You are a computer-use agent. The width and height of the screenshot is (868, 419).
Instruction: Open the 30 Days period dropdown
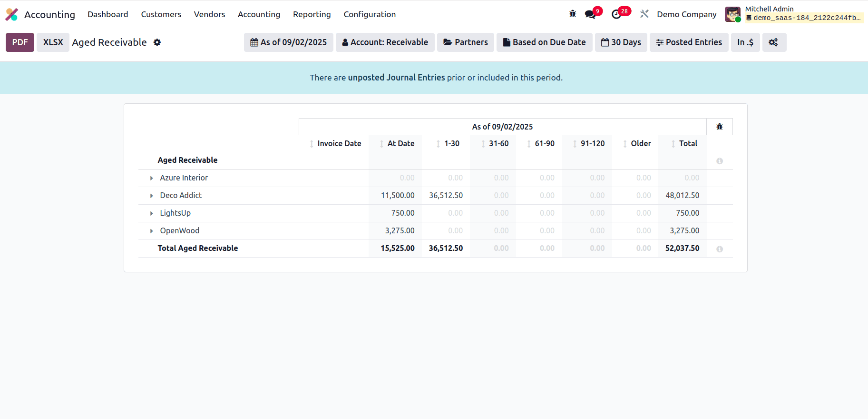(x=621, y=42)
